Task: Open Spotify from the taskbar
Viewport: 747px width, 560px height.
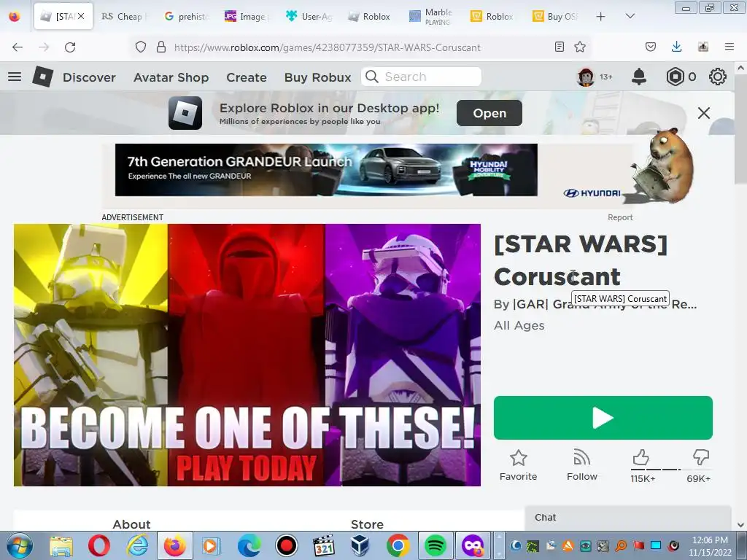Action: [x=435, y=545]
